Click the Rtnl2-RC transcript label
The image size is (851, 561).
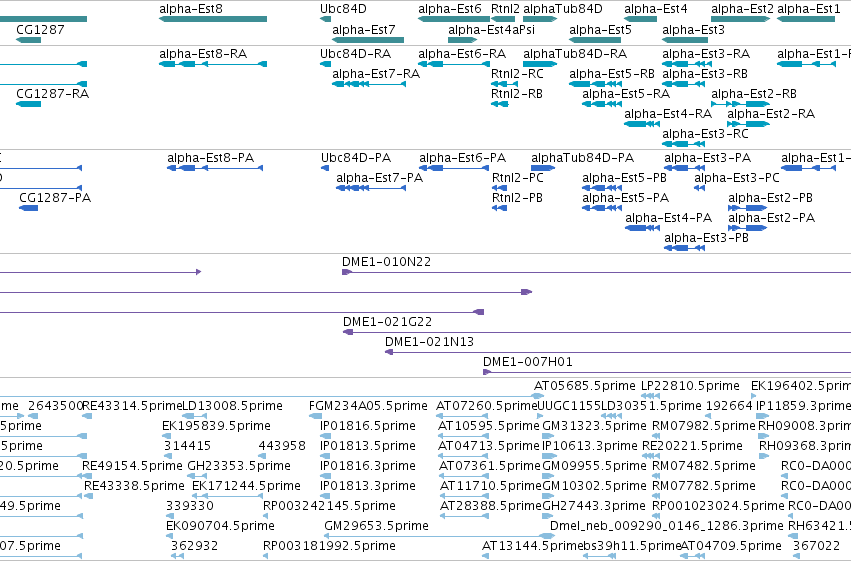click(517, 74)
